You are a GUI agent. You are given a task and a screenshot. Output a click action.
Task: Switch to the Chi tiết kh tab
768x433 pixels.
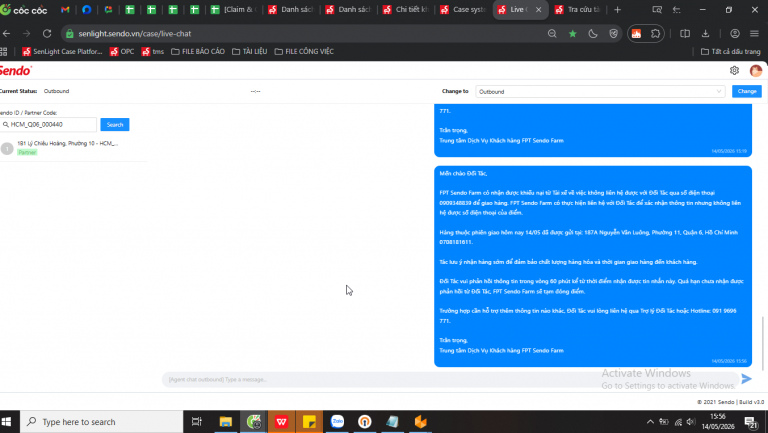(406, 9)
